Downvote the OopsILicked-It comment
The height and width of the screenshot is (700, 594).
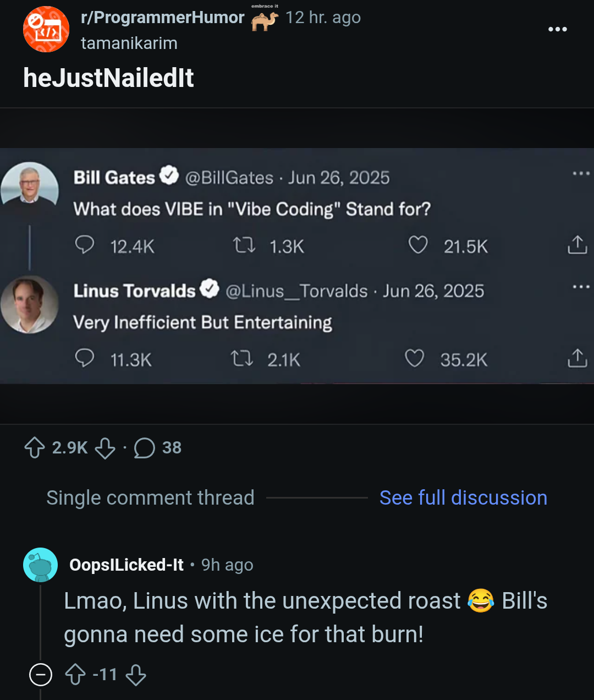[136, 675]
